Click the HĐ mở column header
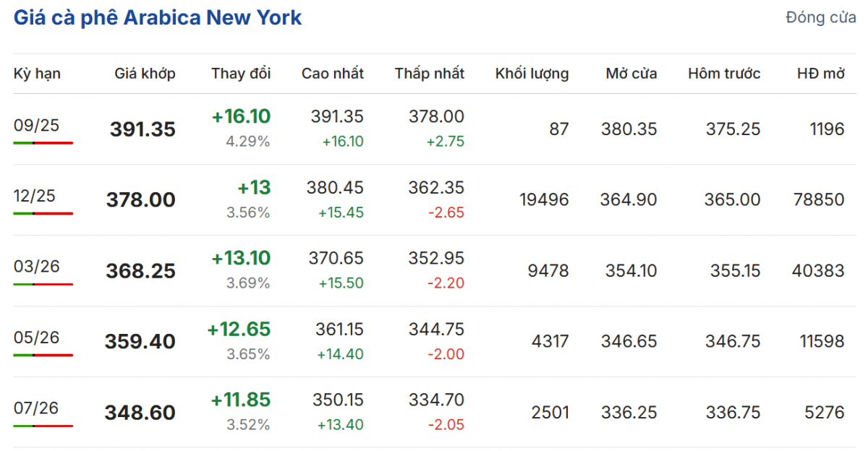868x451 pixels. click(820, 74)
